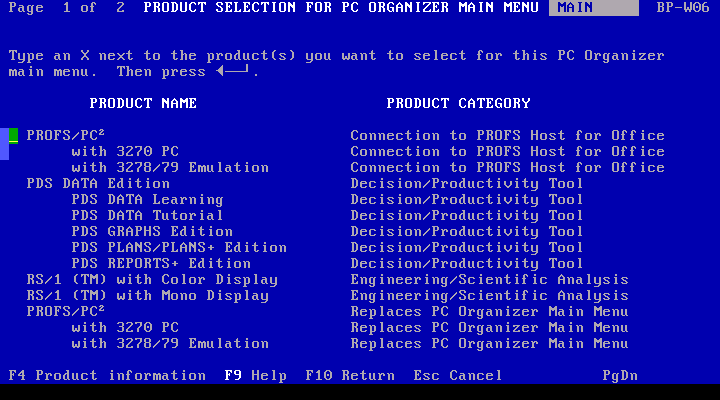
Task: Click PROFS/PC² in Replaces Main Menu category
Action: [65, 311]
